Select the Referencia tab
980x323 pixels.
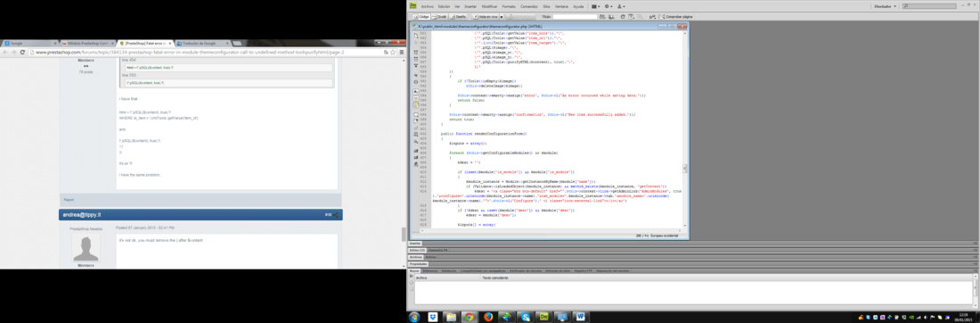click(430, 271)
